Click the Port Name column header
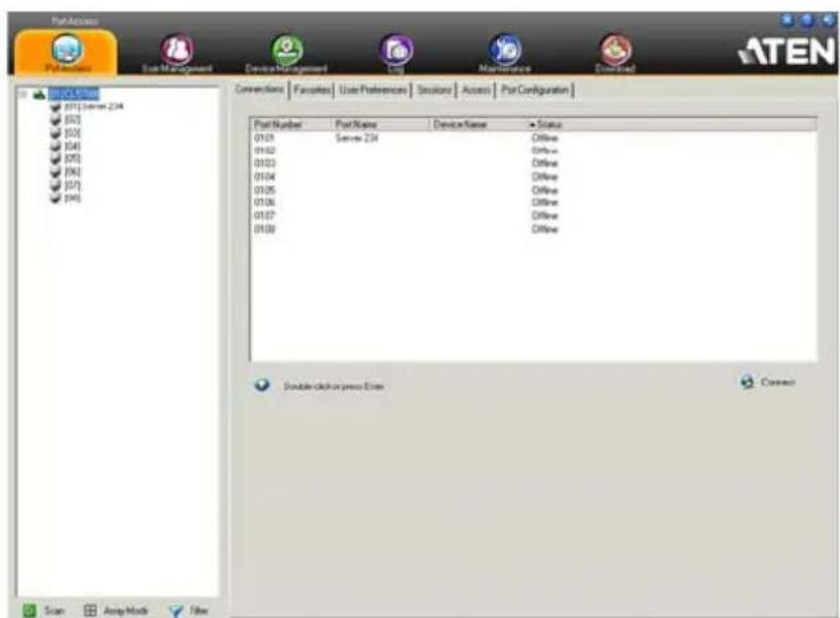Screen dimensions: 840x618 [x=357, y=125]
